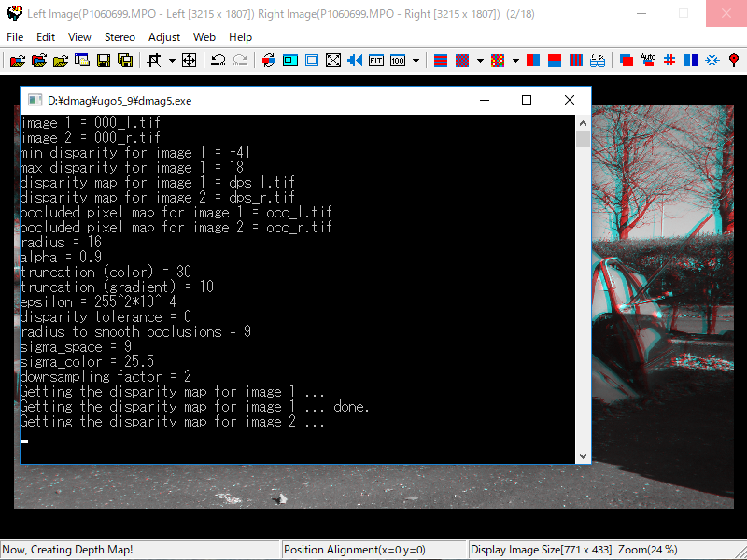The height and width of the screenshot is (560, 747).
Task: Open the Web menu
Action: pos(204,37)
